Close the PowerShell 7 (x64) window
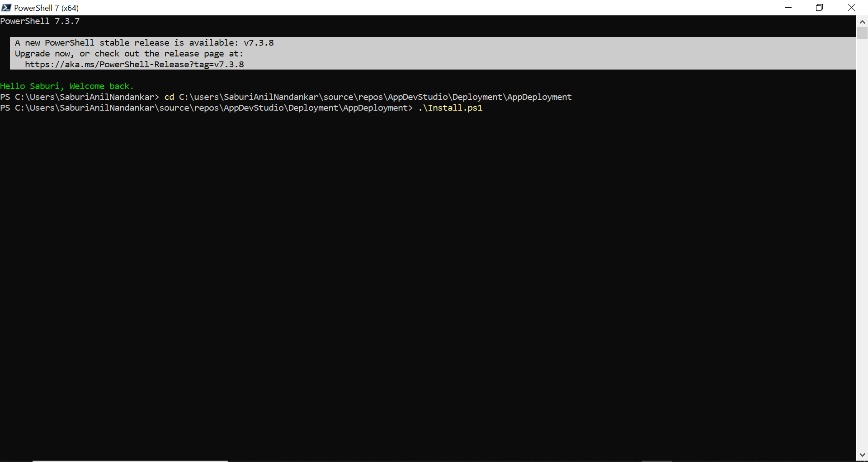The width and height of the screenshot is (868, 462). (x=851, y=8)
